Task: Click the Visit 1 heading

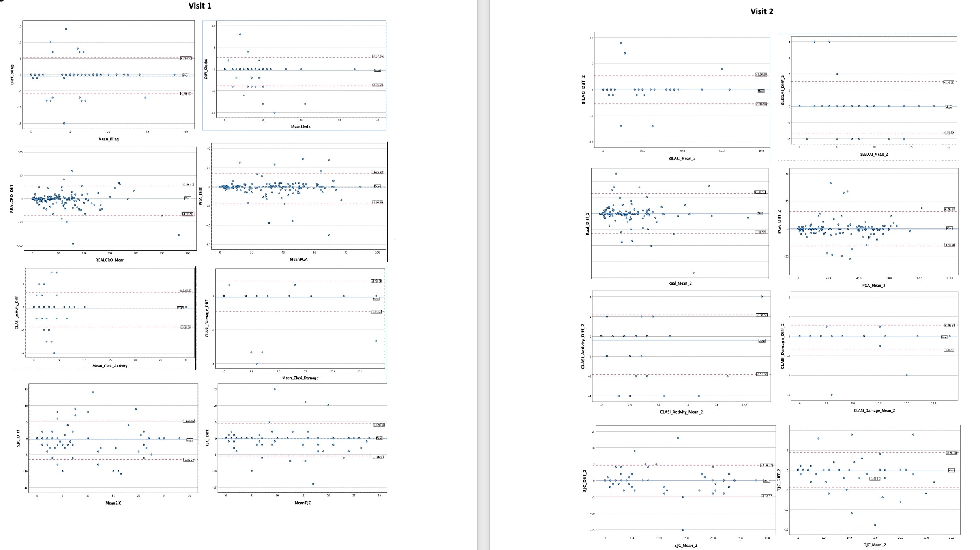Action: [199, 6]
